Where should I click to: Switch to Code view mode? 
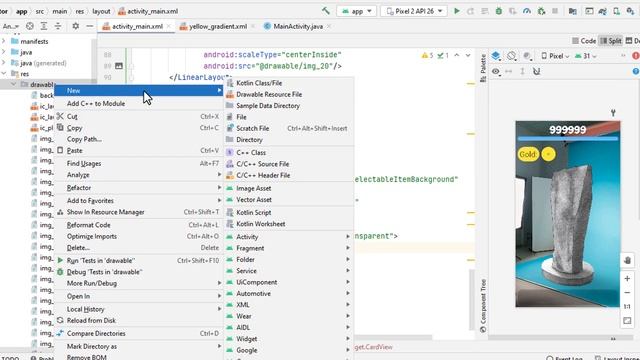584,41
